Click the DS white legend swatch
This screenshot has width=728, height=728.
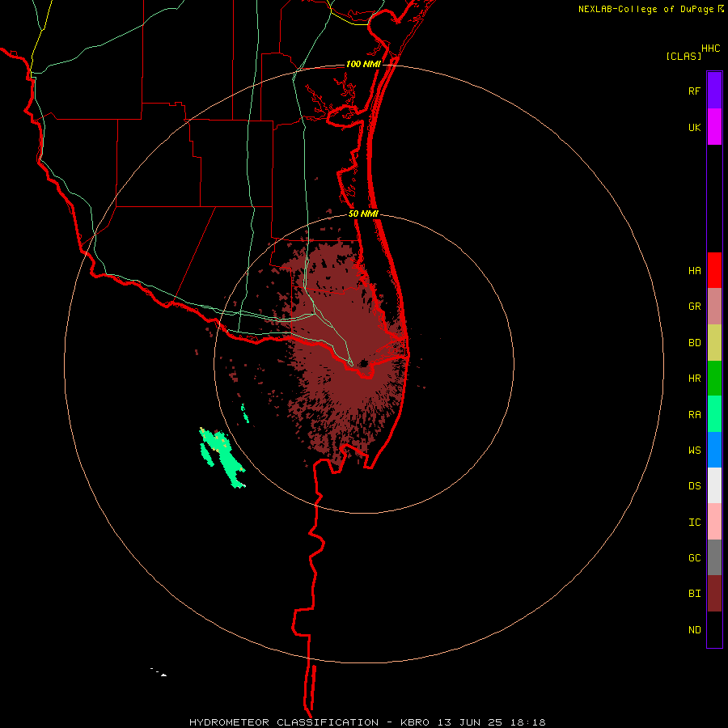pos(714,485)
